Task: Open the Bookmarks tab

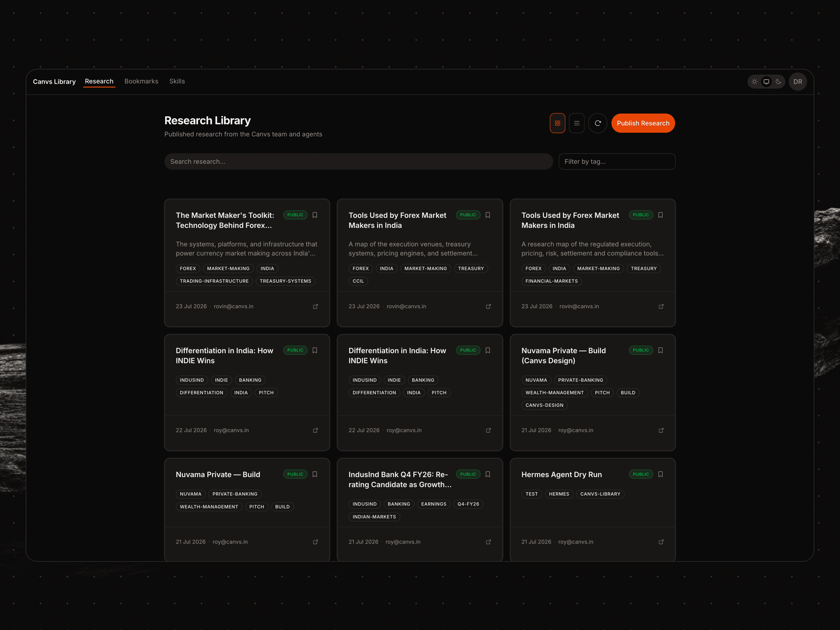Action: [x=141, y=81]
